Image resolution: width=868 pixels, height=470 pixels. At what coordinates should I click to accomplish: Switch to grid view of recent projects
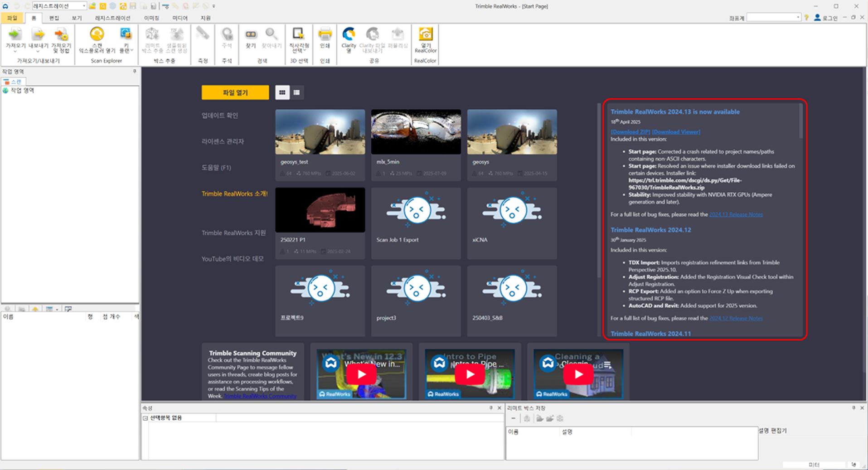coord(282,92)
